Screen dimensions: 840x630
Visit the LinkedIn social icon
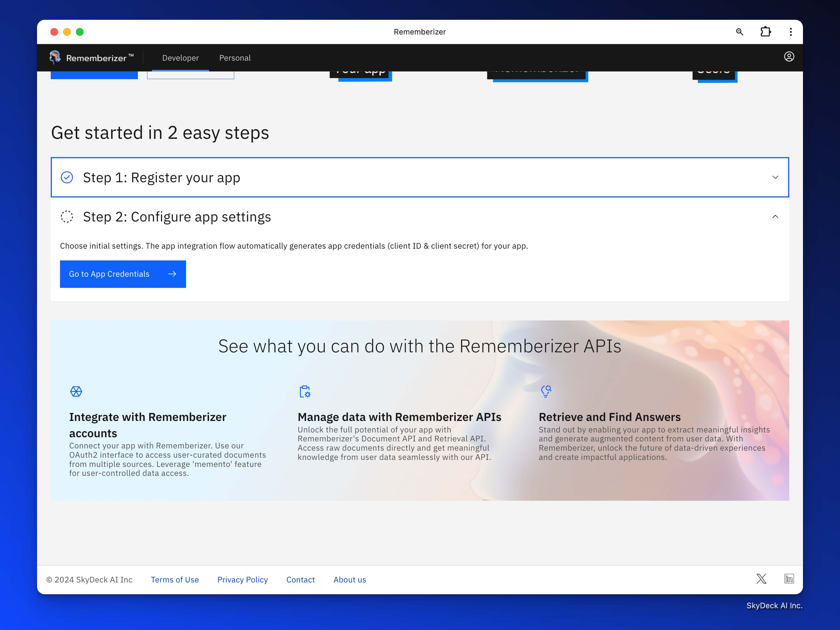(x=789, y=579)
